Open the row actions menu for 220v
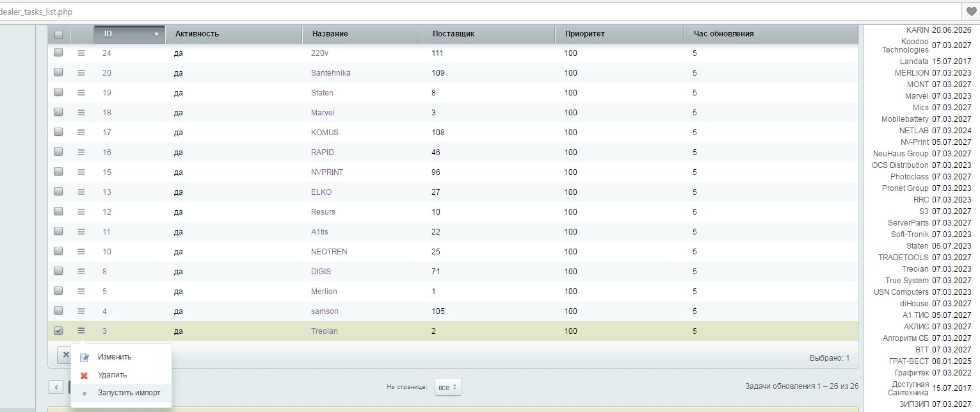Viewport: 980px width, 412px height. click(81, 53)
